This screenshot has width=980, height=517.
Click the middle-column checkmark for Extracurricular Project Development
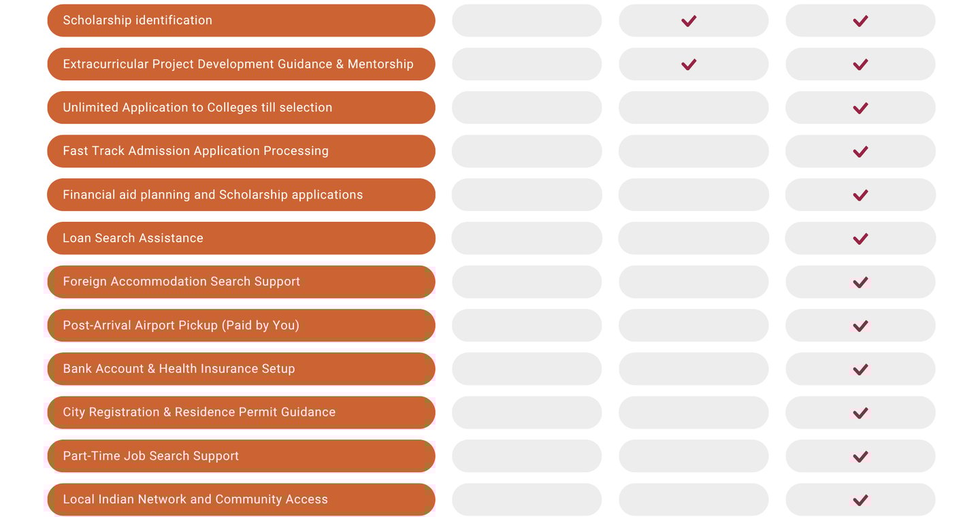pos(689,65)
